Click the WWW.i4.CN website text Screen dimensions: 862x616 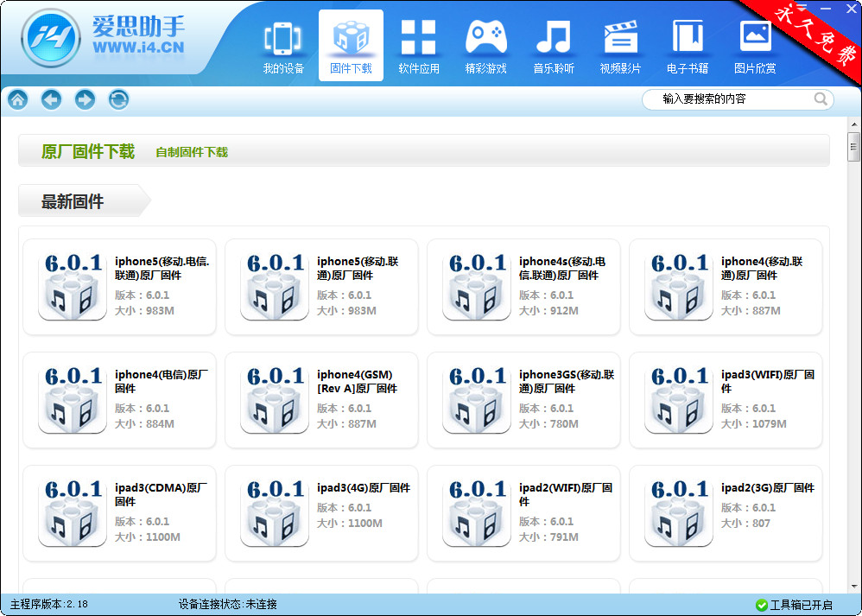[x=138, y=48]
